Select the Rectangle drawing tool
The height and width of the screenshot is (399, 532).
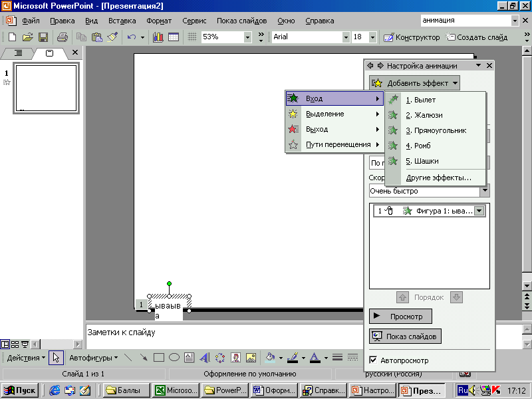pos(159,358)
